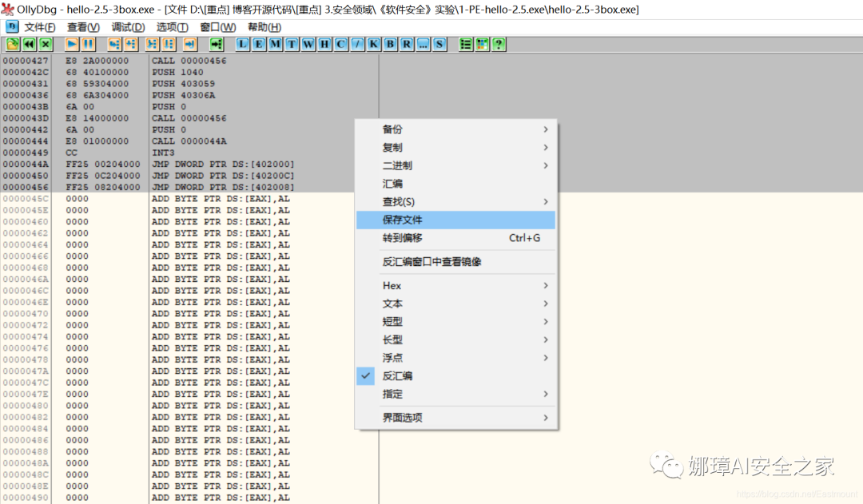Expand the 指定 submenu
863x504 pixels.
click(455, 394)
